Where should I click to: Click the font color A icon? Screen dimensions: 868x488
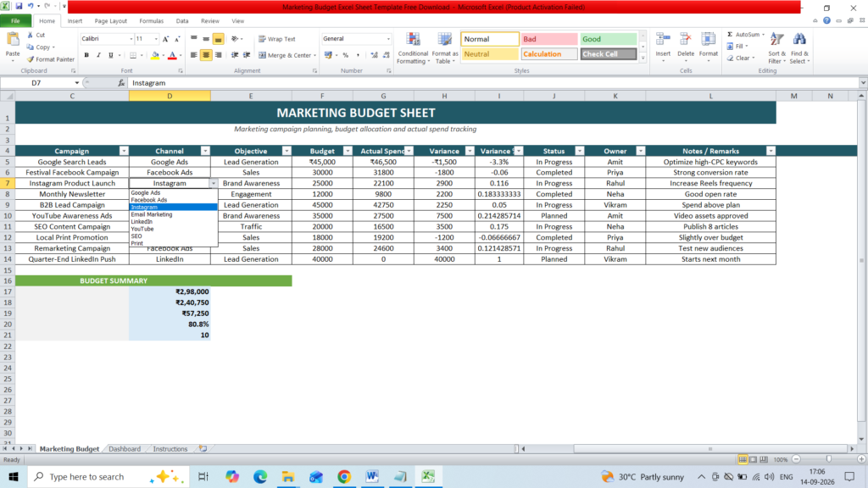172,55
